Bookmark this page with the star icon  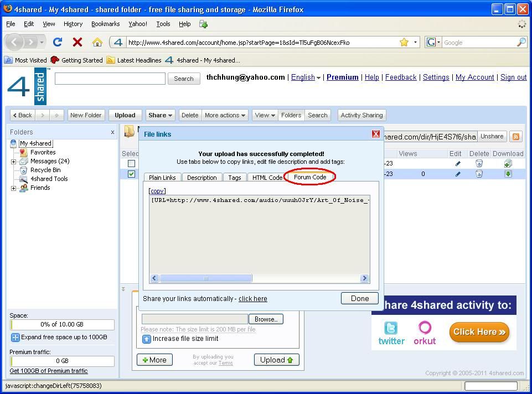[404, 43]
